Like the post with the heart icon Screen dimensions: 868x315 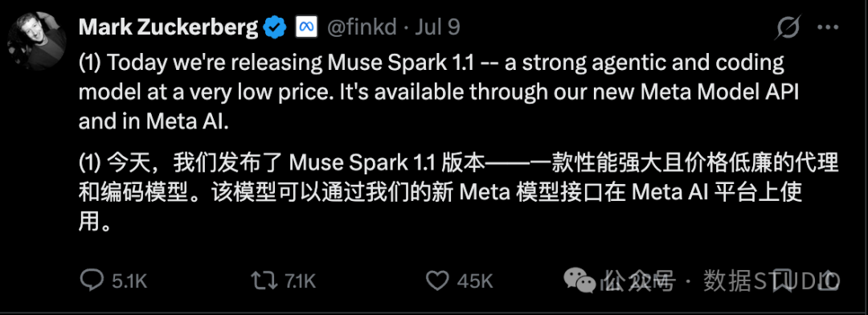pos(439,281)
